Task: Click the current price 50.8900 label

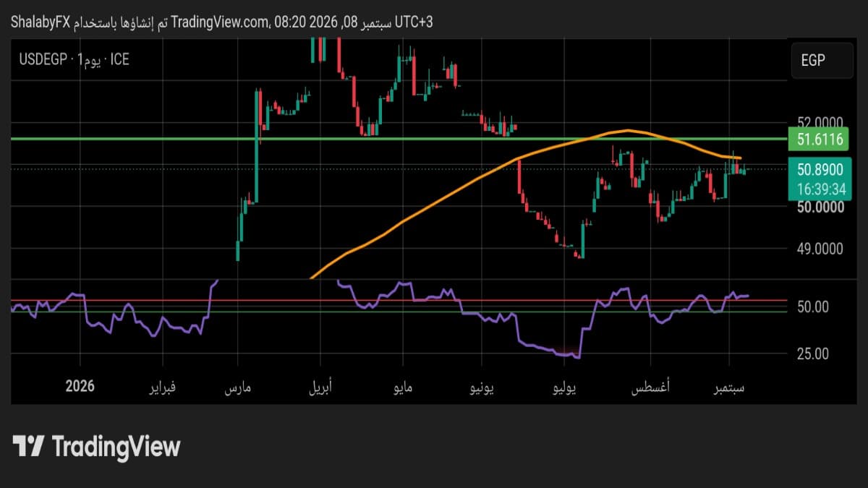Action: pos(820,170)
